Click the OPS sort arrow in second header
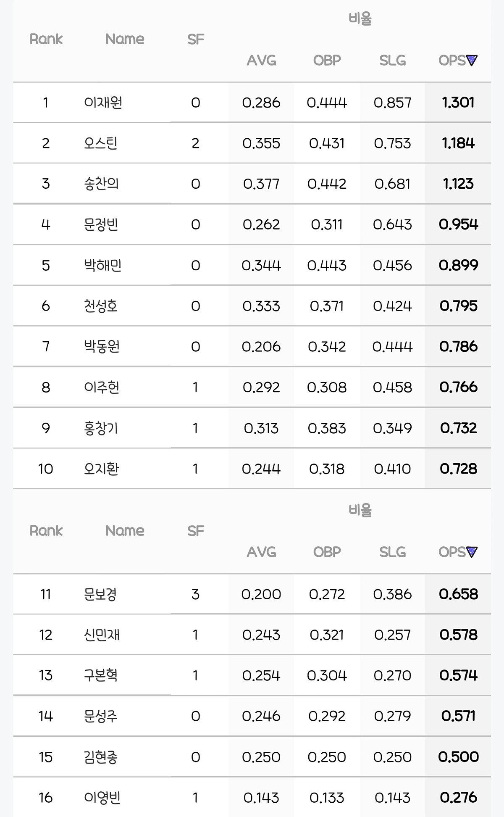504x817 pixels. pos(472,552)
